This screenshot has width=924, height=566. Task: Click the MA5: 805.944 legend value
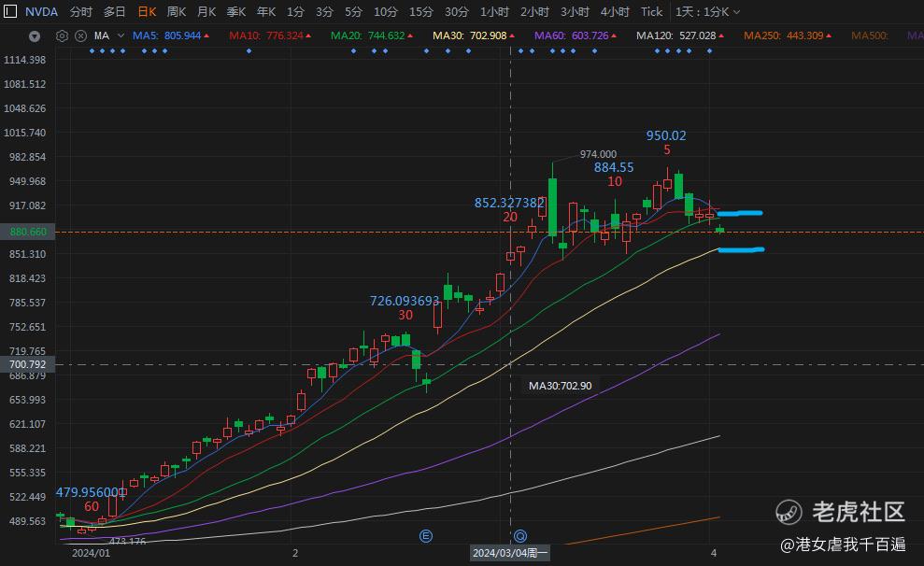[170, 35]
